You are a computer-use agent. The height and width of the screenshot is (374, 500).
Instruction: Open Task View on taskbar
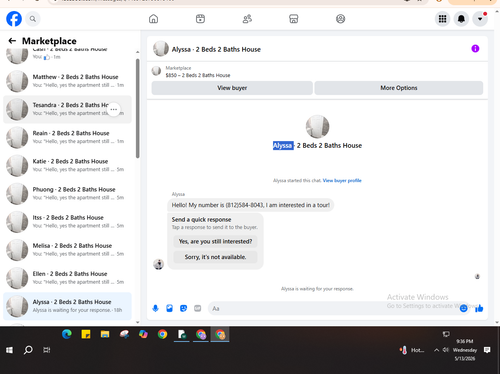pyautogui.click(x=47, y=350)
